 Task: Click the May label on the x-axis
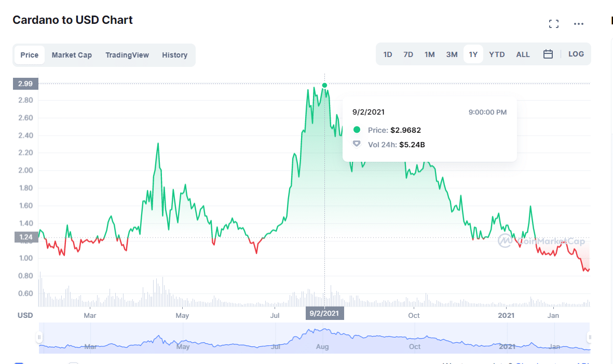(x=182, y=315)
